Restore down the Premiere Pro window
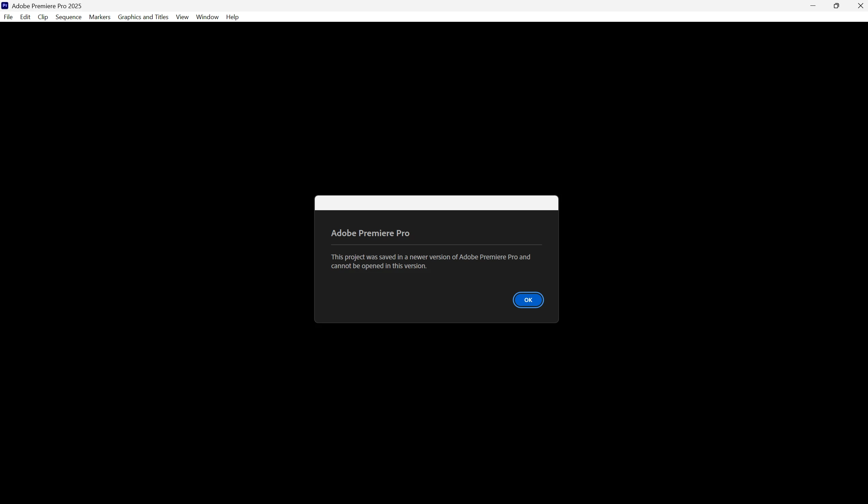The height and width of the screenshot is (504, 868). (836, 5)
